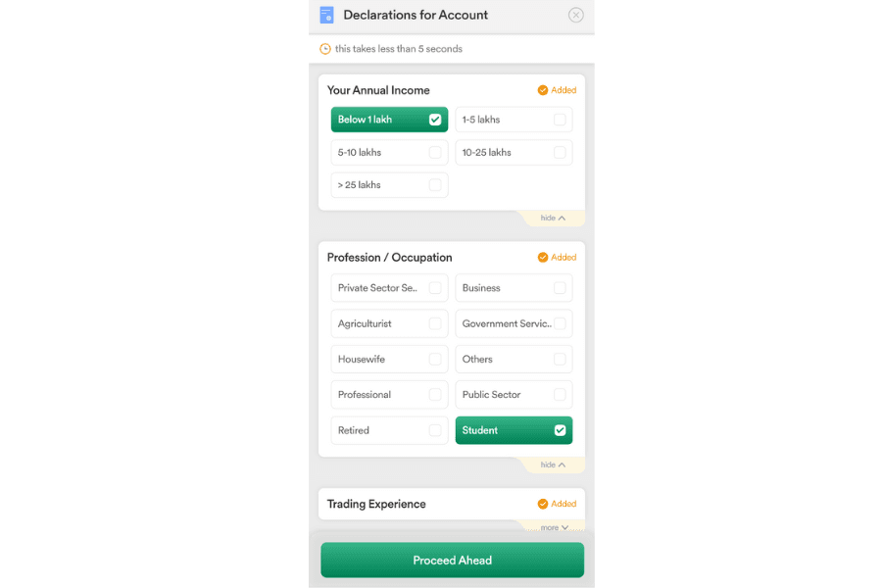Screen dimensions: 882x588
Task: Click Added check icon for Annual Income
Action: (x=543, y=90)
